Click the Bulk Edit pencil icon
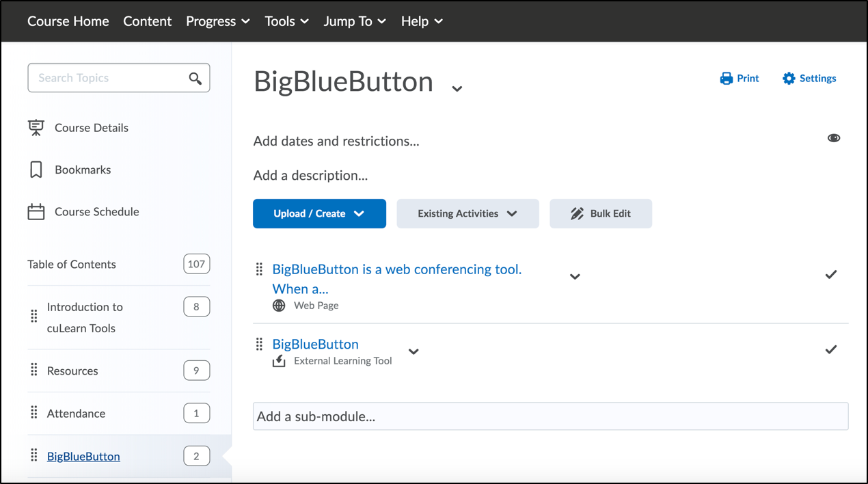This screenshot has height=484, width=868. [577, 214]
